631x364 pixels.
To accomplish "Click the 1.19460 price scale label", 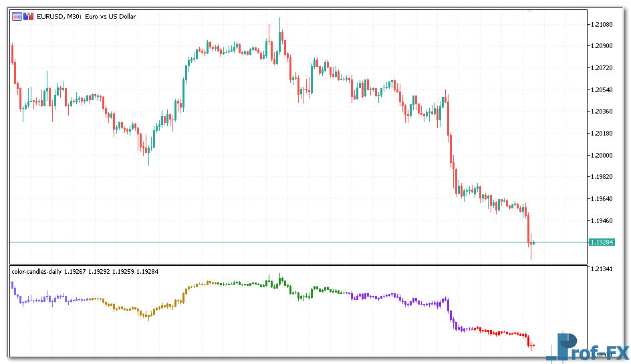I will [x=602, y=220].
